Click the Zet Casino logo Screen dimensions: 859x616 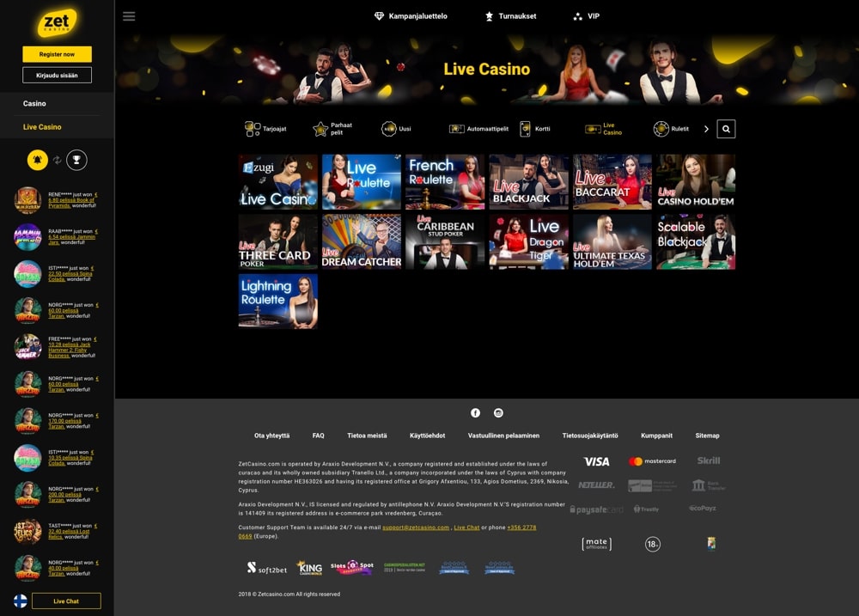point(57,22)
